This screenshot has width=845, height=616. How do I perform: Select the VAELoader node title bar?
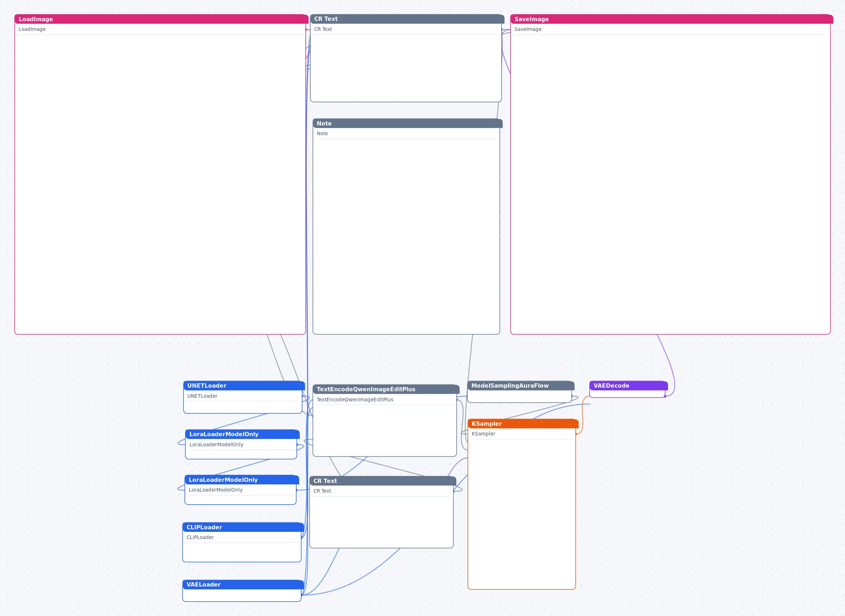pyautogui.click(x=243, y=585)
